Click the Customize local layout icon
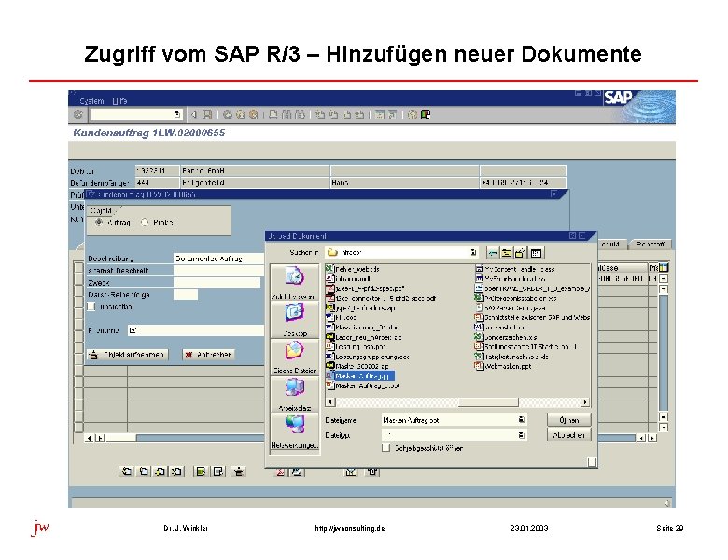 (x=426, y=115)
